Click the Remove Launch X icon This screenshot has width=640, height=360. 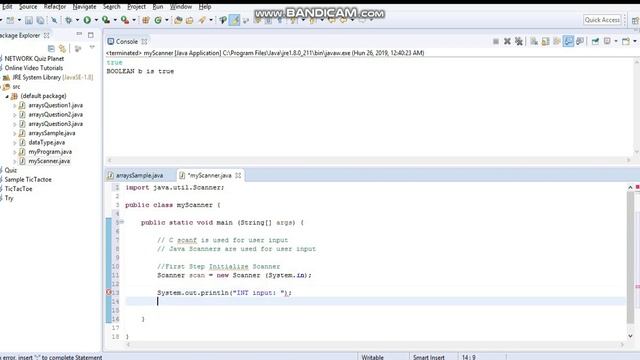point(507,41)
